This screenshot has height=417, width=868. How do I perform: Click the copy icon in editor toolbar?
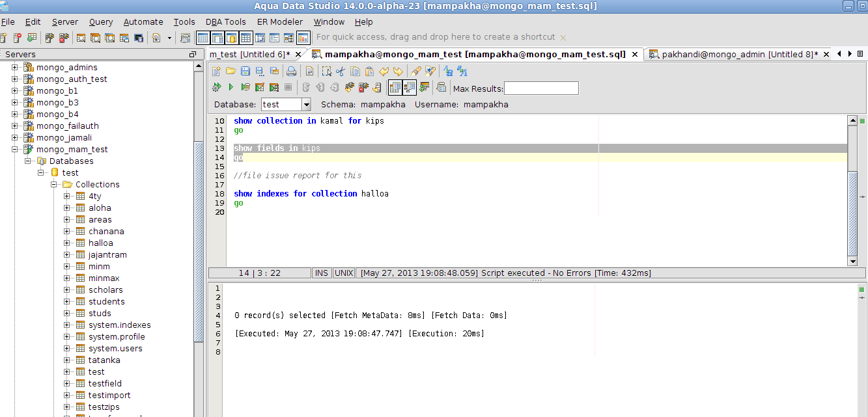[x=355, y=71]
